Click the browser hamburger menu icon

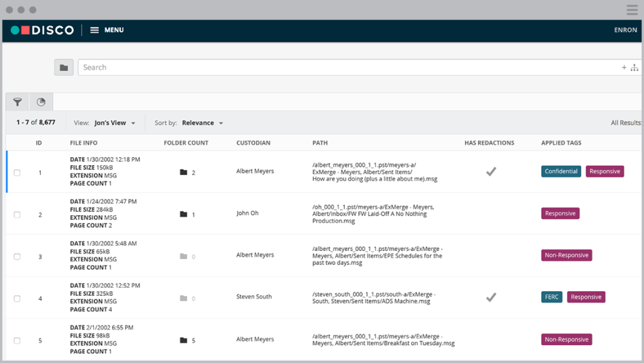[x=632, y=9]
